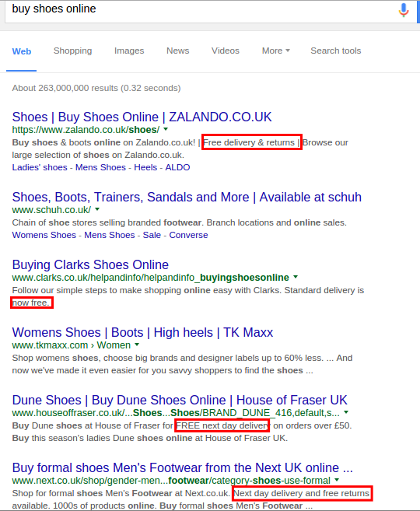Click the search box containing 'buy shoes online'
Viewport: 420px width, 511px height.
coord(210,12)
